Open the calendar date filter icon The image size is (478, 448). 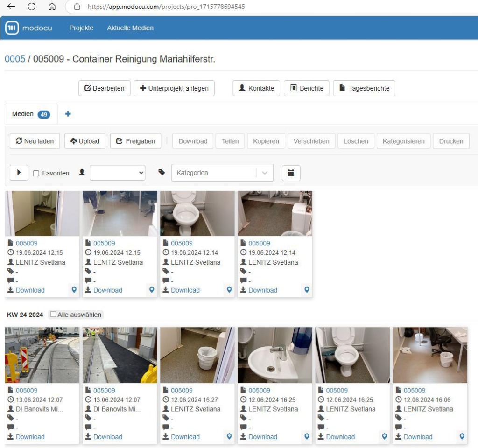tap(291, 173)
